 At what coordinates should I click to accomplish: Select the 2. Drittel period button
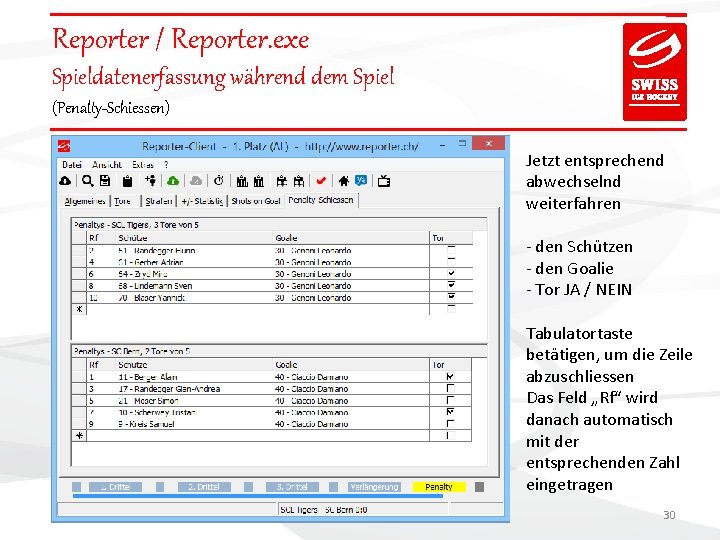[x=204, y=487]
